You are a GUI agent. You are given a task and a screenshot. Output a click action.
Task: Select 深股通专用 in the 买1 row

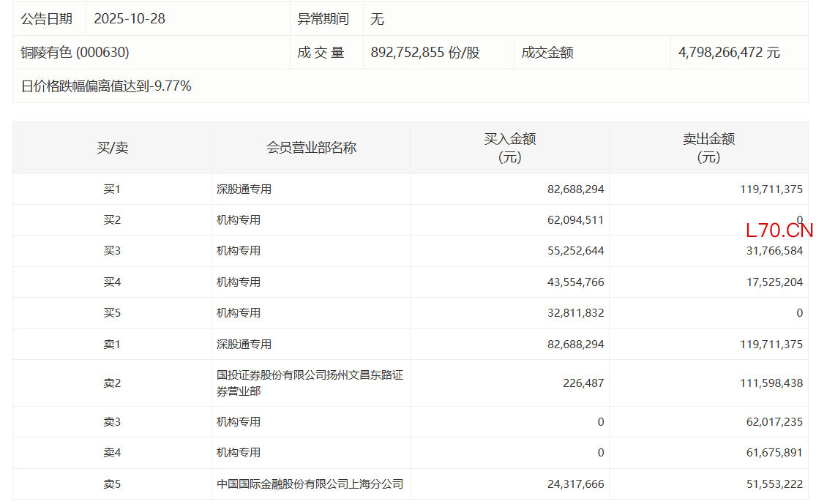244,189
